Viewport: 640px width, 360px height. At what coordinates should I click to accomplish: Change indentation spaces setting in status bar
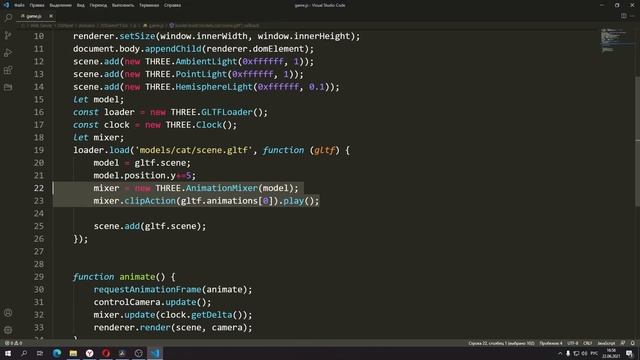[x=551, y=343]
